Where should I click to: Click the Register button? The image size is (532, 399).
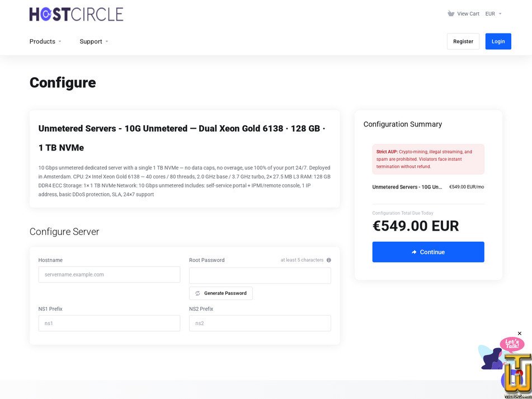click(463, 41)
